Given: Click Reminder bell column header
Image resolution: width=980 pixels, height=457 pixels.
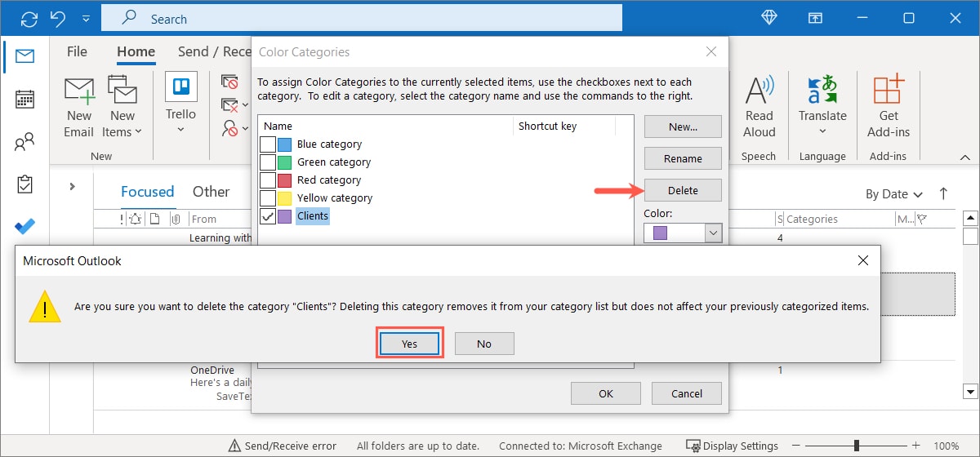Looking at the screenshot, I should [134, 219].
